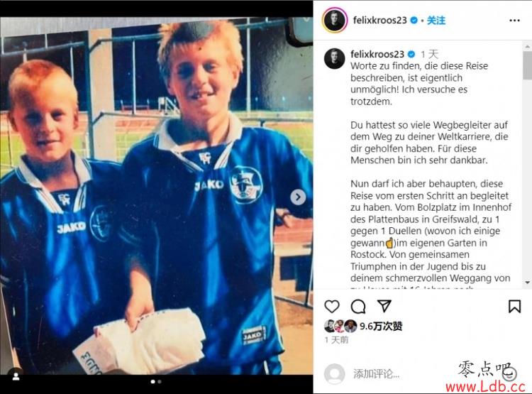Open the emoji picker beside the comment box
Viewport: 532px width, 394px height.
point(509,374)
